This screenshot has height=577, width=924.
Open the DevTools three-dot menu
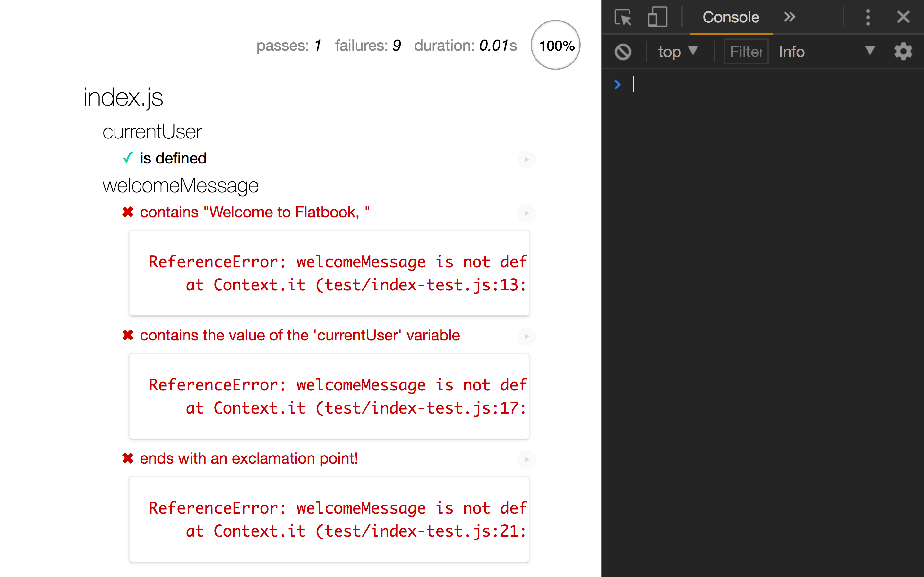tap(868, 17)
